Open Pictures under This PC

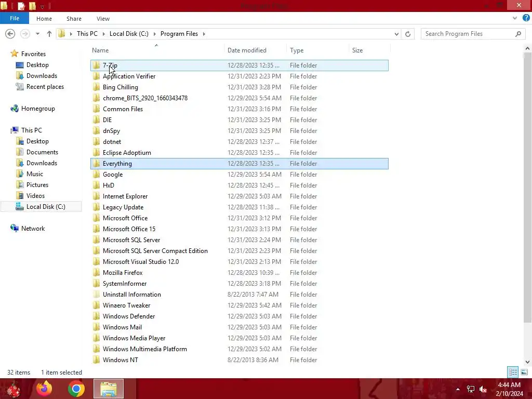coord(37,185)
